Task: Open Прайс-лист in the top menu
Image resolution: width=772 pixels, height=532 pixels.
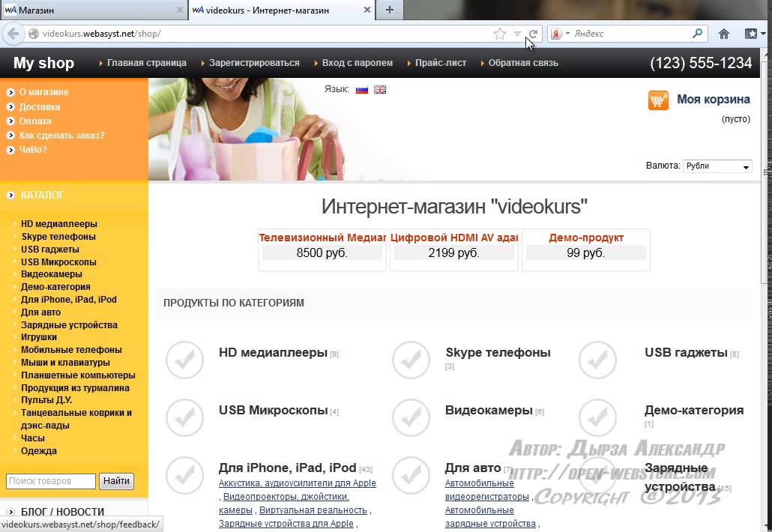Action: click(441, 63)
